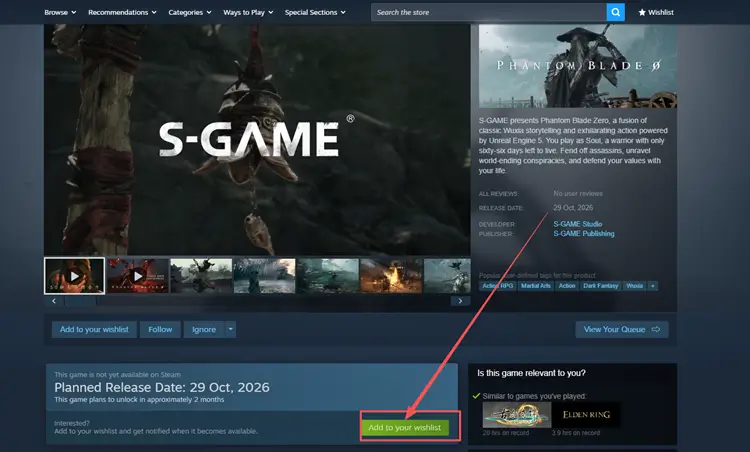Click the blue search magnifier button
This screenshot has width=750, height=452.
(x=616, y=12)
